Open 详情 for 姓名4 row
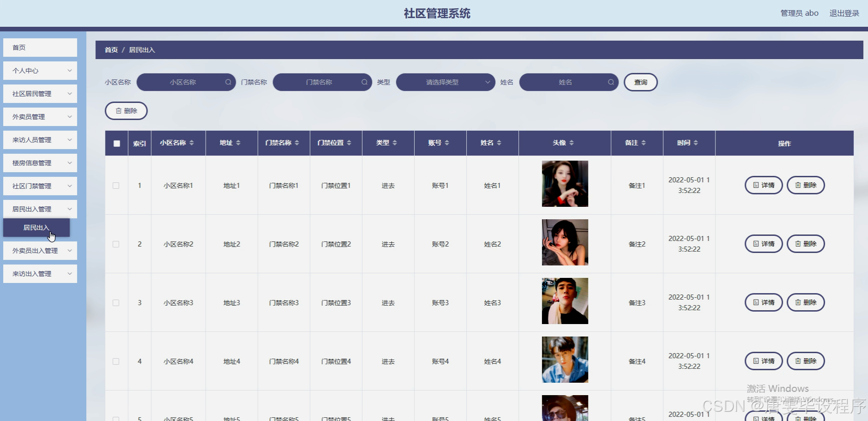This screenshot has height=421, width=868. (764, 361)
